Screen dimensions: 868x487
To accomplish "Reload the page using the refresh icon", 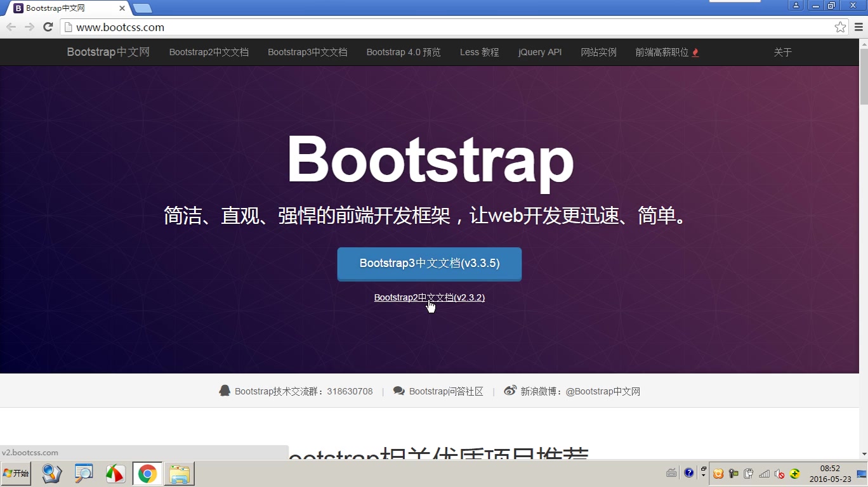I will pos(48,27).
